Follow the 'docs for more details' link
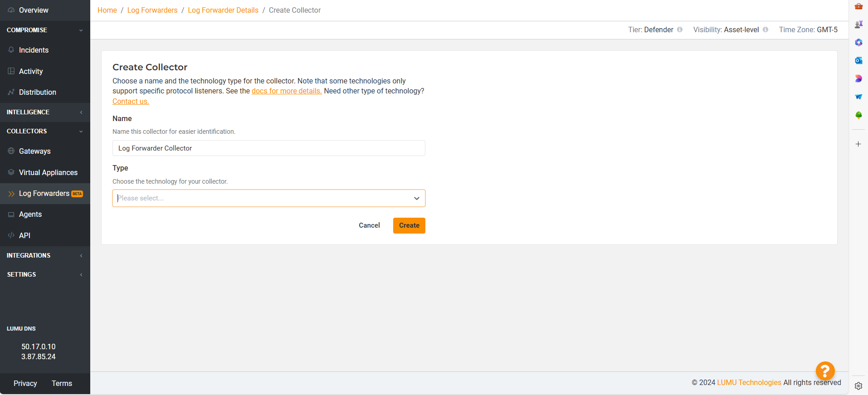The image size is (868, 395). coord(287,91)
